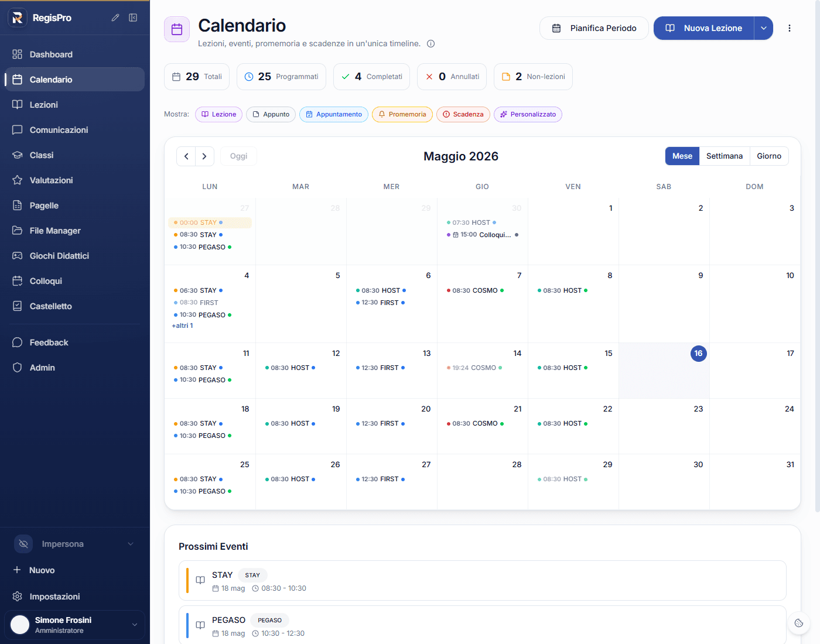This screenshot has width=820, height=644.
Task: Click the Oggi button
Action: [238, 156]
